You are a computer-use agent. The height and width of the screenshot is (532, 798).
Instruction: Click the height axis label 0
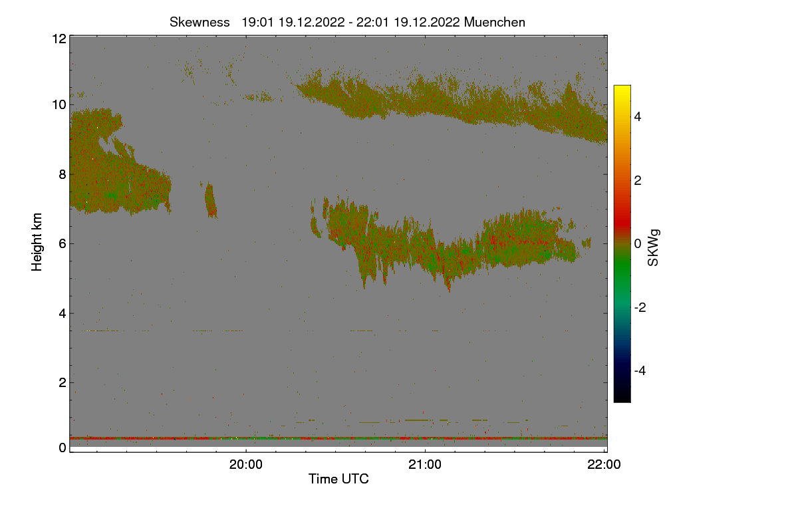click(x=62, y=448)
